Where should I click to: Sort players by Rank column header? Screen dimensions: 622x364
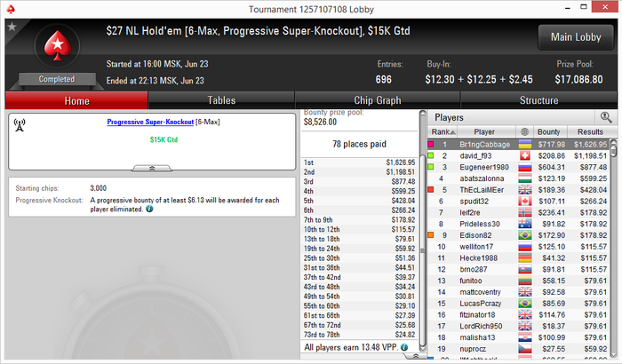[x=443, y=131]
